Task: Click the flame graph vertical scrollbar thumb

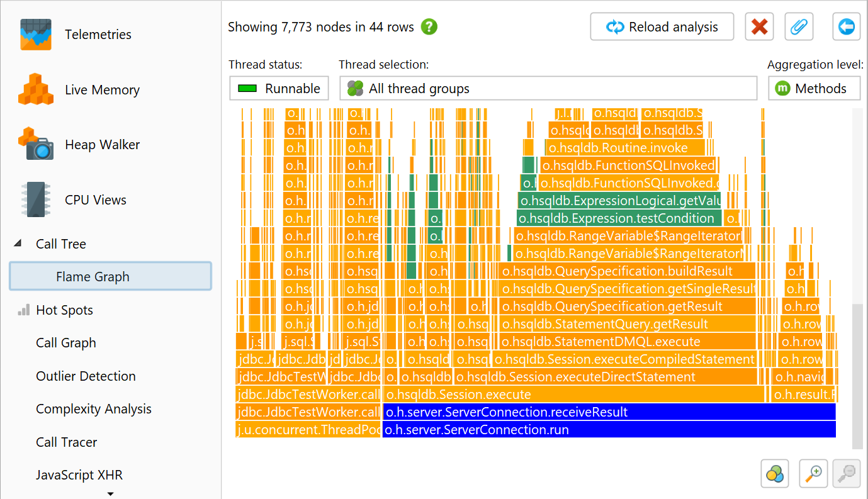Action: click(x=857, y=376)
